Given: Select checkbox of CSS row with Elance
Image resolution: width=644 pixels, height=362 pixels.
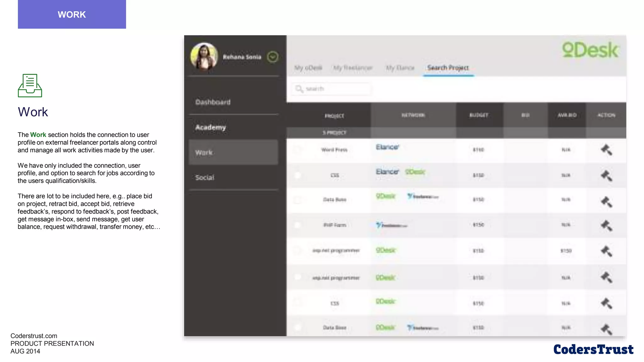Looking at the screenshot, I should point(297,175).
